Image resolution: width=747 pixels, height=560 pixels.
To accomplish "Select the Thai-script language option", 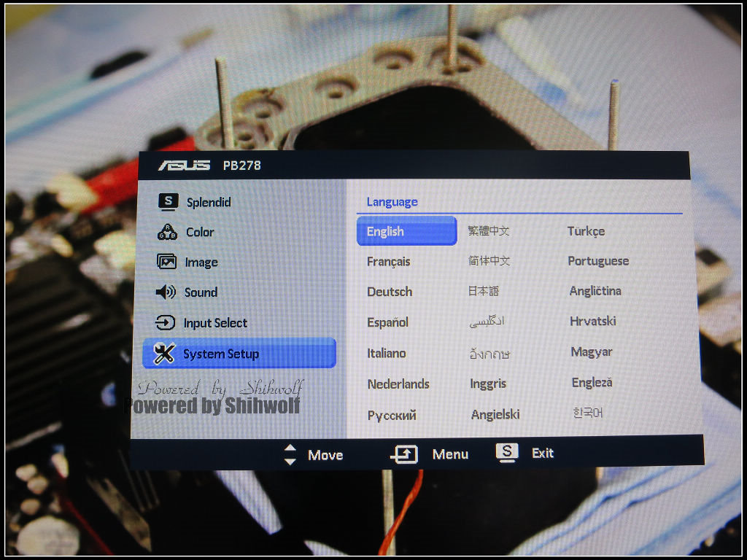I will (x=490, y=353).
